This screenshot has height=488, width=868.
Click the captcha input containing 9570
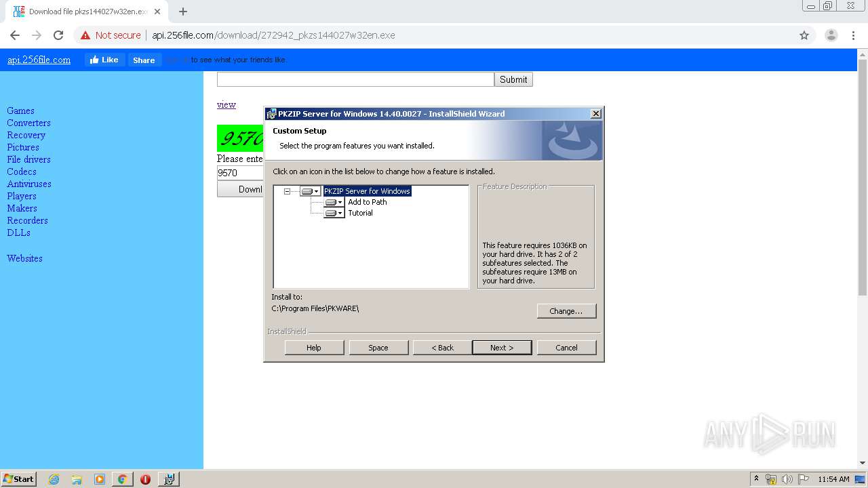[240, 173]
